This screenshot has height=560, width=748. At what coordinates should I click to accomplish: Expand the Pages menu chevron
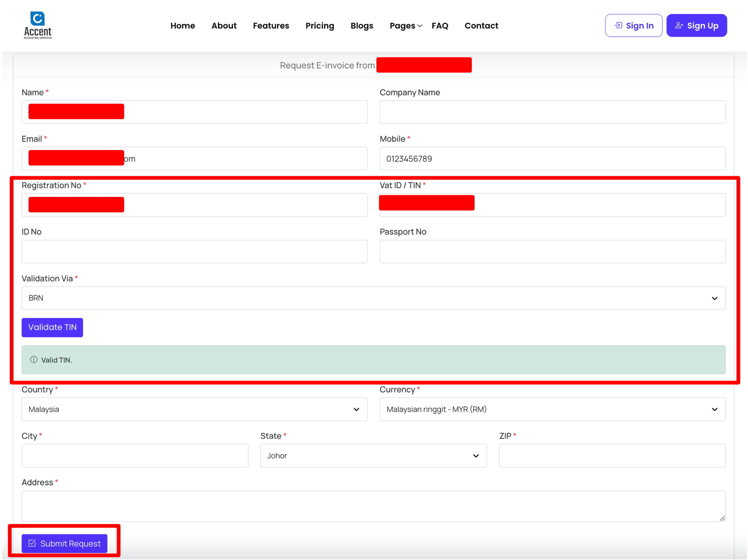point(420,26)
